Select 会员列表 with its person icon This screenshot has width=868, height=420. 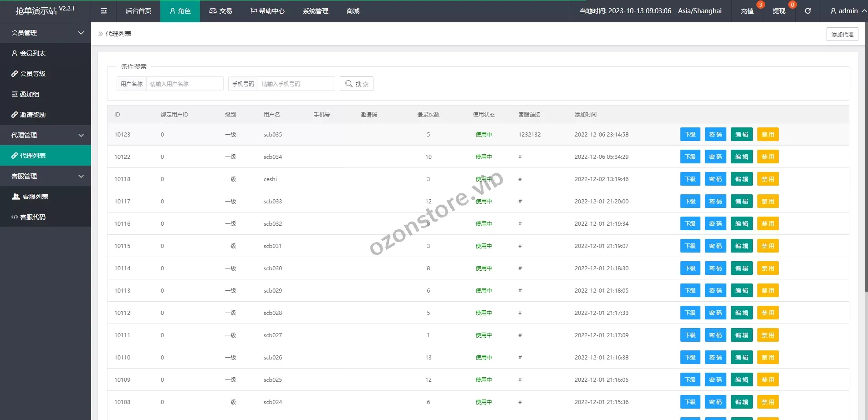[x=15, y=53]
